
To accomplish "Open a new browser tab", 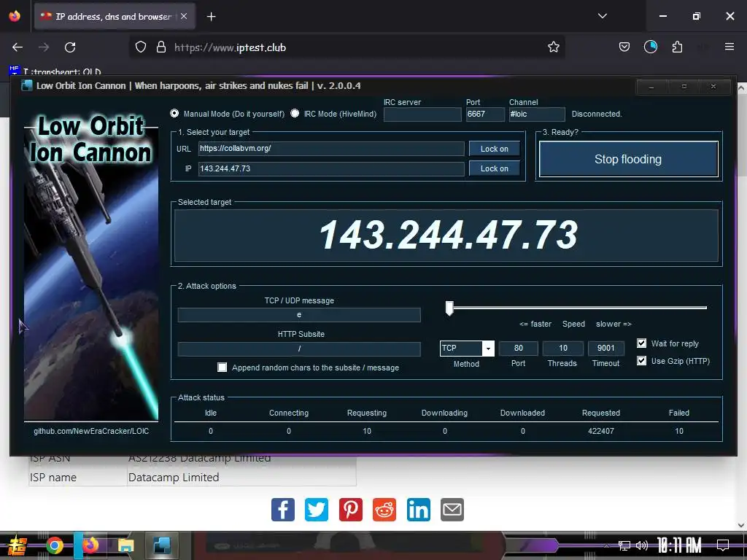I will coord(211,17).
